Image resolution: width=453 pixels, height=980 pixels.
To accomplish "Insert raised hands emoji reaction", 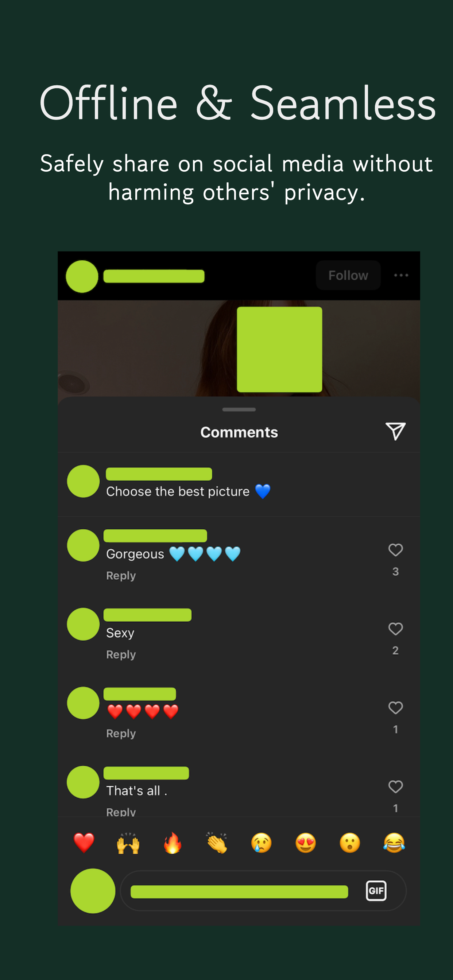I will pyautogui.click(x=128, y=842).
